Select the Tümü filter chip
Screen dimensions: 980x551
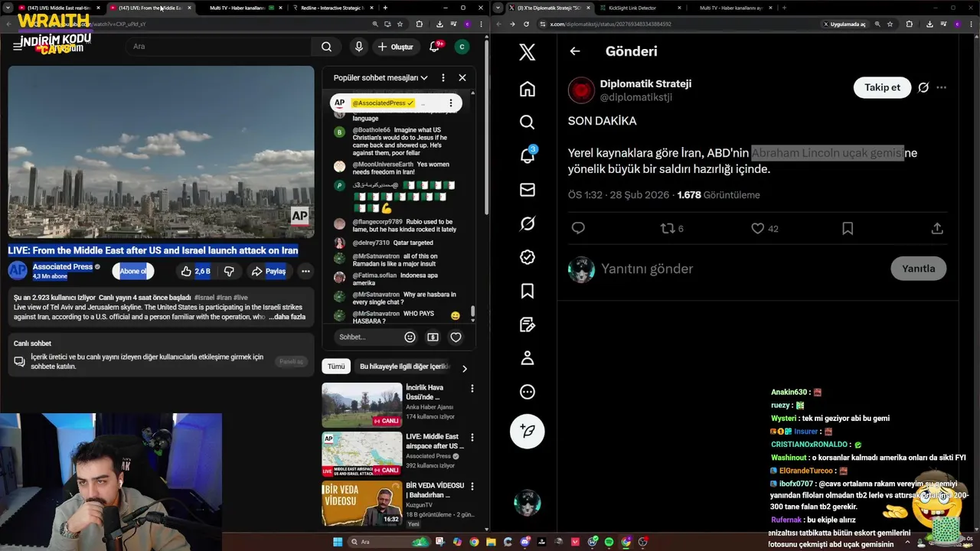tap(336, 367)
